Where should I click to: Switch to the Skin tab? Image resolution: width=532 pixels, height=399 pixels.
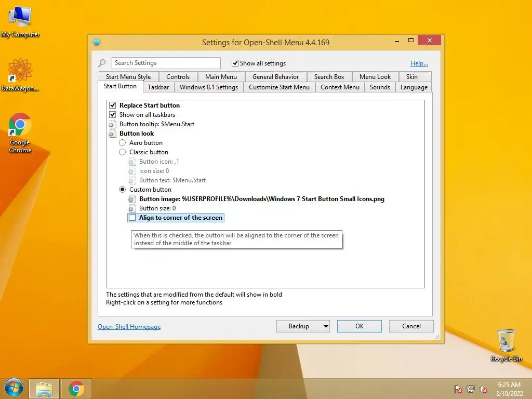412,77
